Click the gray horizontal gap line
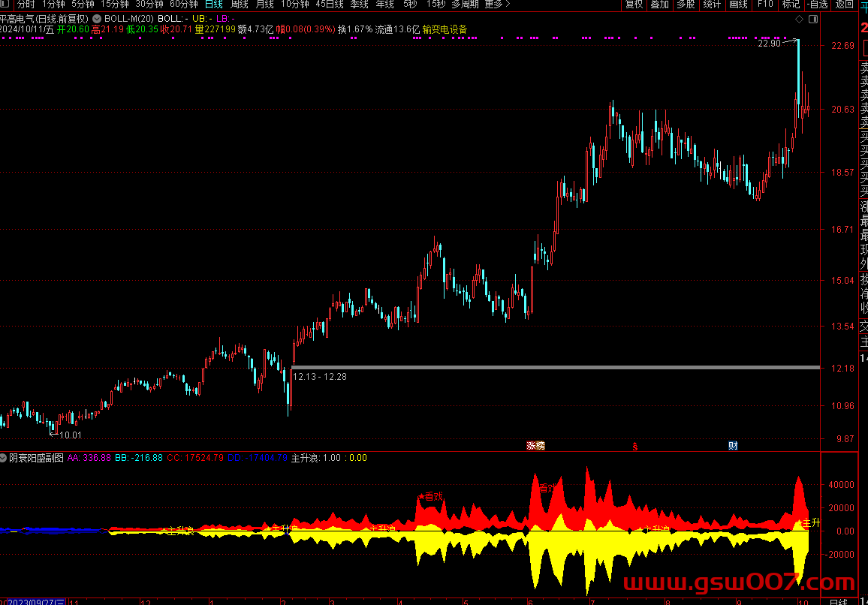 point(555,367)
